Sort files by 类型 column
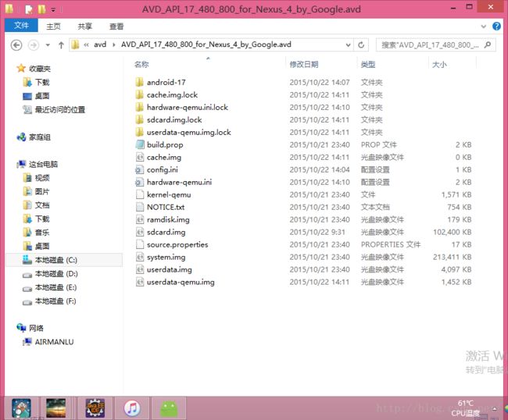 pyautogui.click(x=368, y=64)
